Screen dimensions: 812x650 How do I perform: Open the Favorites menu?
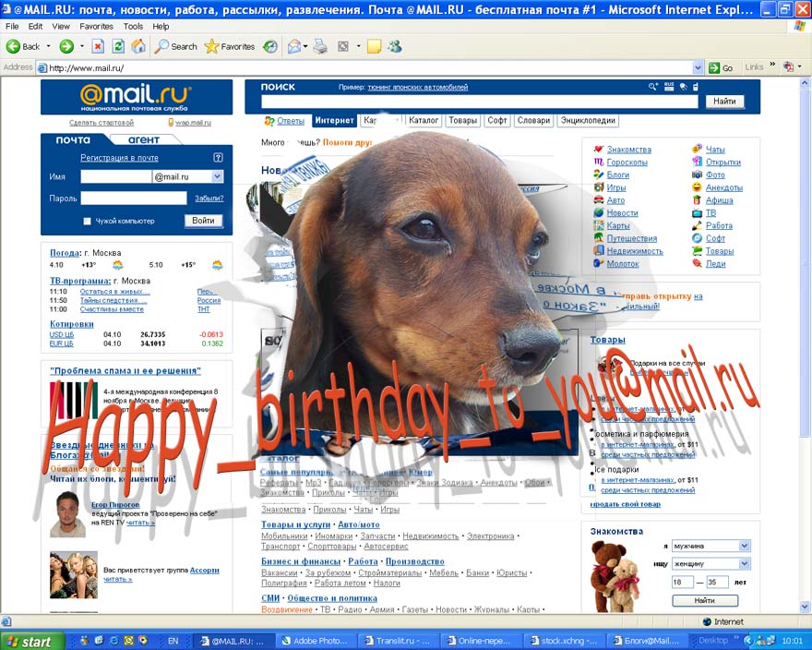click(x=96, y=27)
